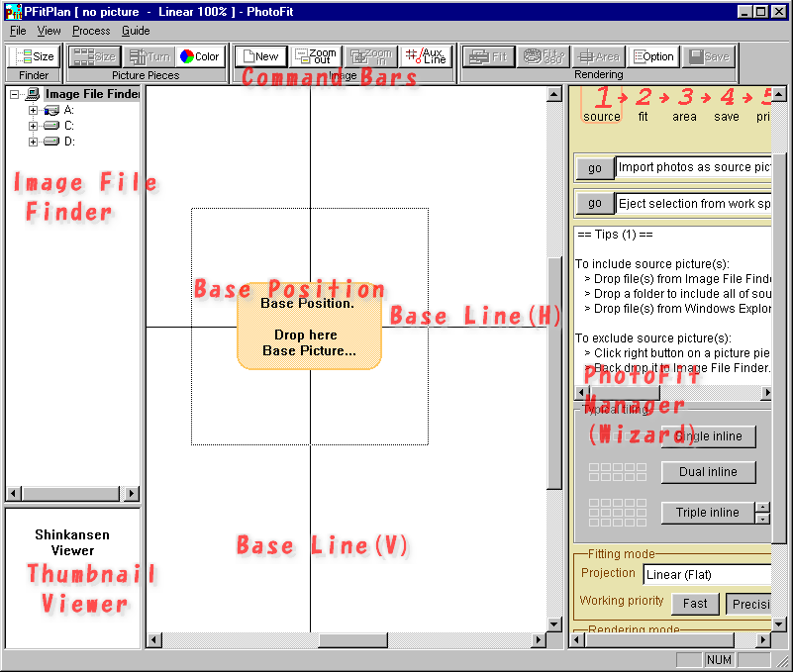The width and height of the screenshot is (793, 672).
Task: Click the Image File Finder scroll left arrow
Action: 14,493
